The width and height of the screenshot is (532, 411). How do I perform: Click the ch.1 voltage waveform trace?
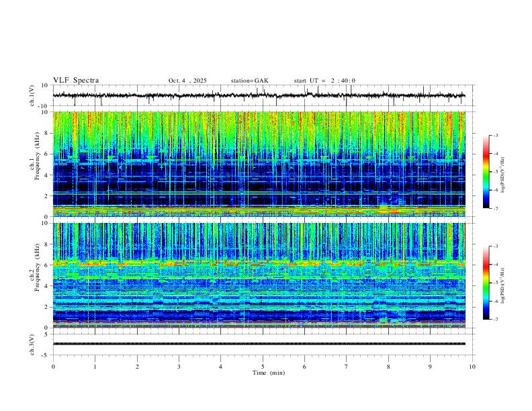click(259, 95)
